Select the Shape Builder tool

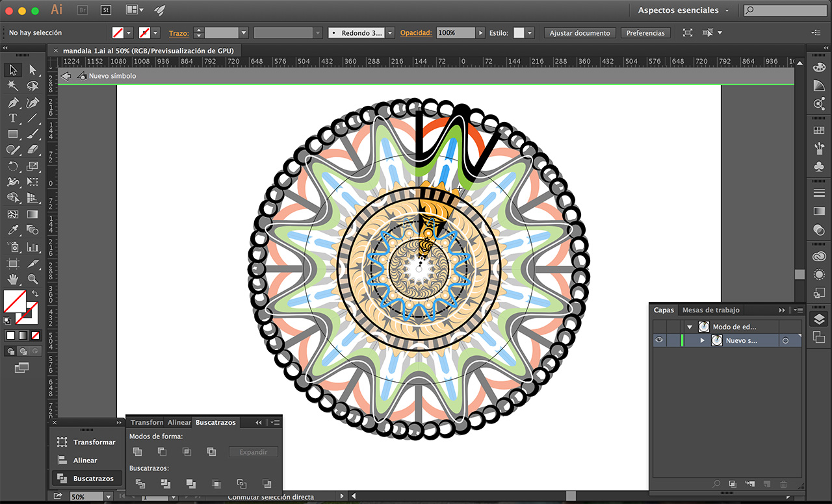point(13,198)
